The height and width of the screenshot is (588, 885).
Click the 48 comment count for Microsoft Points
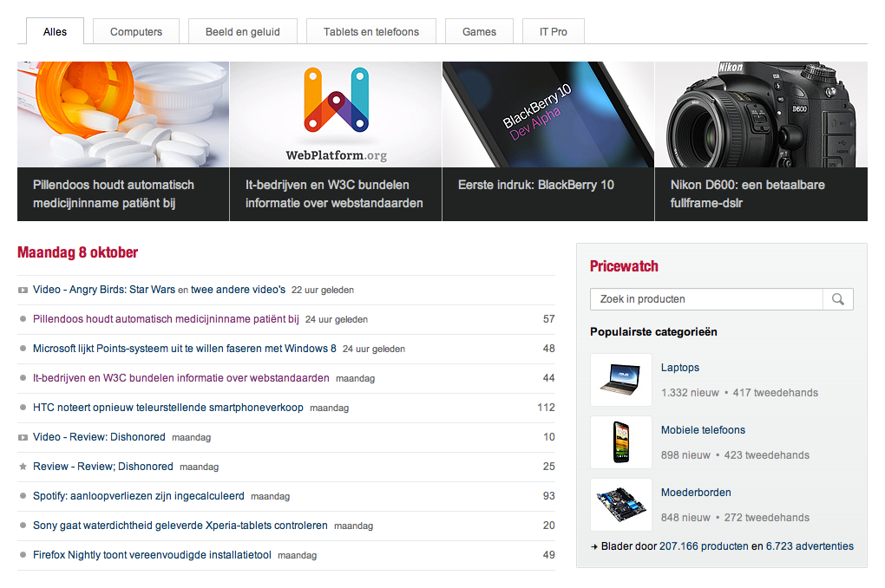click(549, 348)
